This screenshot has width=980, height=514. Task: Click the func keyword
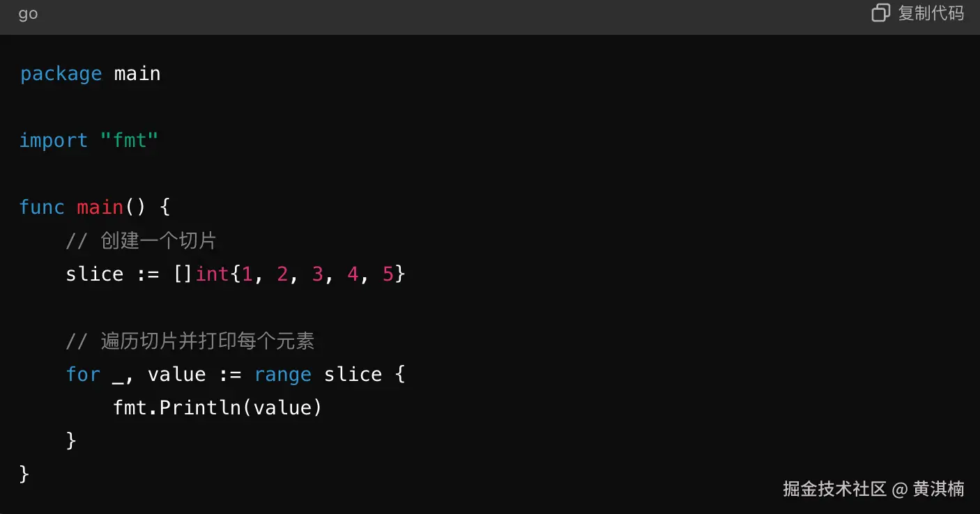pos(42,207)
